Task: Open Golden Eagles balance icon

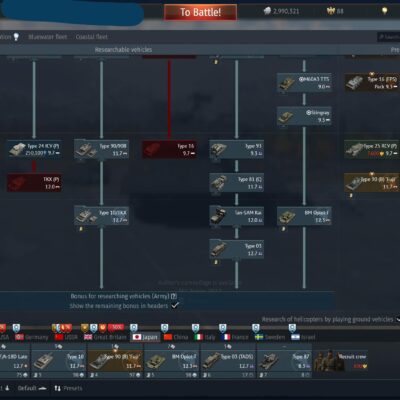Action: click(x=330, y=11)
